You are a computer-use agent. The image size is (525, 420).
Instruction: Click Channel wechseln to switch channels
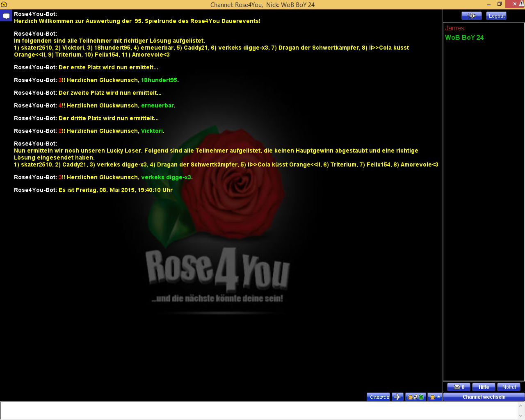[484, 397]
